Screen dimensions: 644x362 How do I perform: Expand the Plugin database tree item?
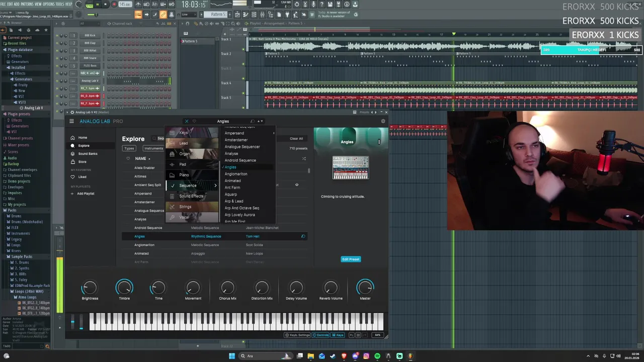pos(20,50)
